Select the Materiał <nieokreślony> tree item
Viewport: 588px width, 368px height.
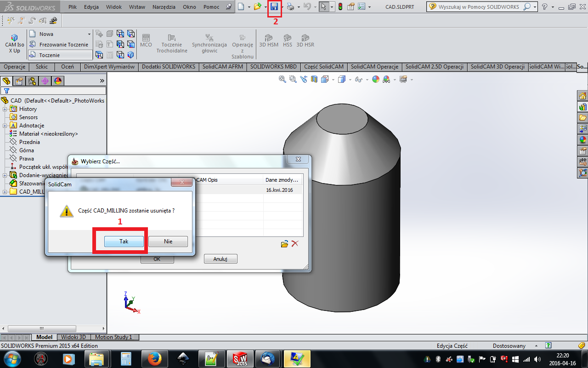pyautogui.click(x=48, y=134)
